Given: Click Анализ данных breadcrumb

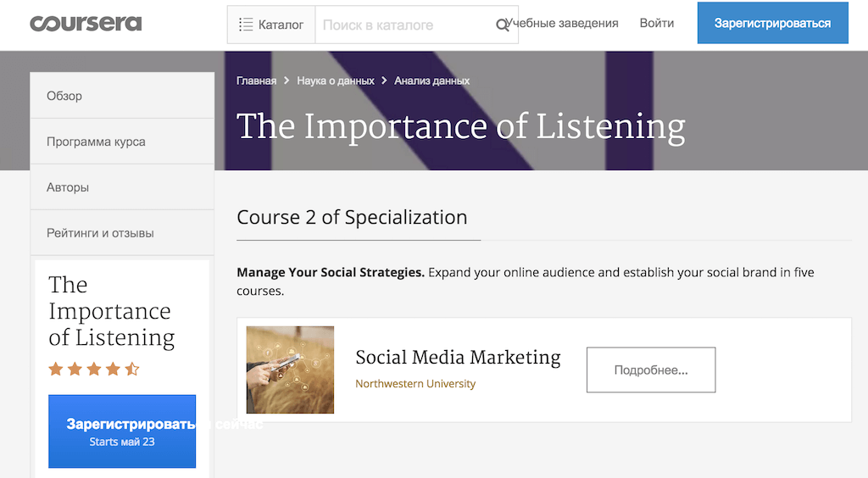Looking at the screenshot, I should pos(431,81).
